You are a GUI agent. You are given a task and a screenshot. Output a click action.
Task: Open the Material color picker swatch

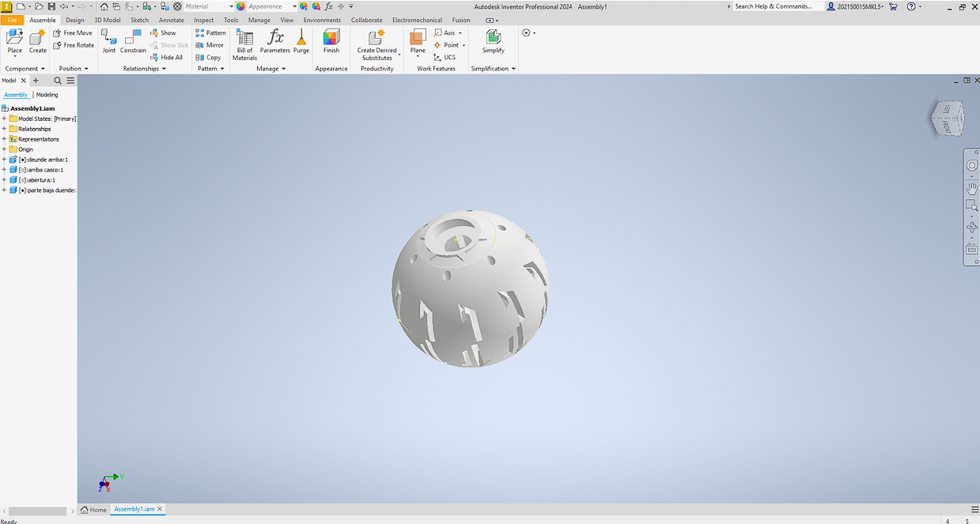pos(176,6)
